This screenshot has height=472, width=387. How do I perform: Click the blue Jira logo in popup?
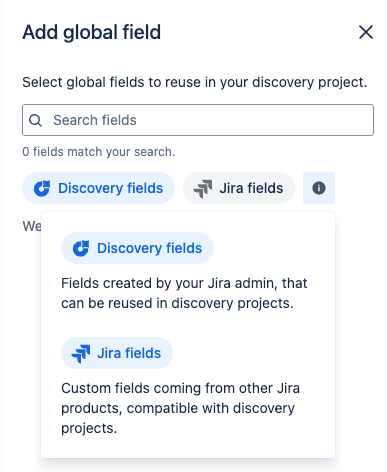[x=81, y=353]
